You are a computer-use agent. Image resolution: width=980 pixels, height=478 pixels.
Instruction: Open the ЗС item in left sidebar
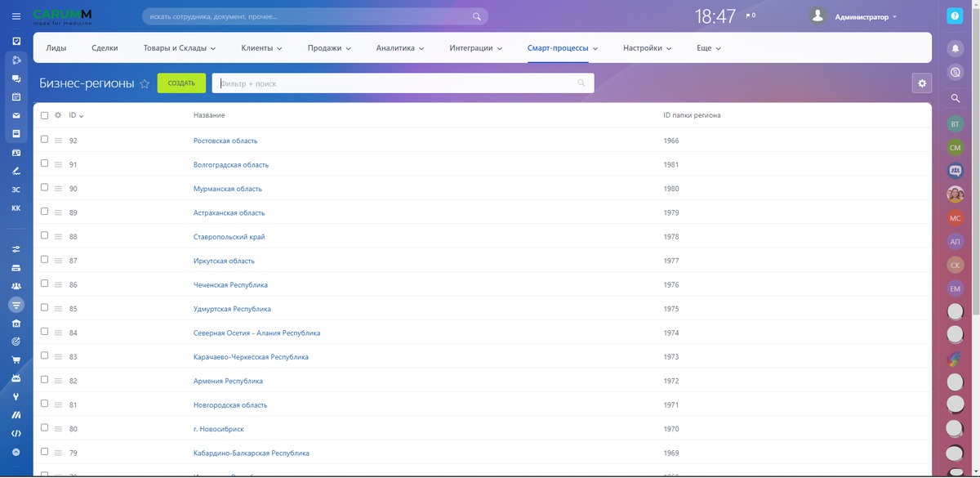[16, 190]
